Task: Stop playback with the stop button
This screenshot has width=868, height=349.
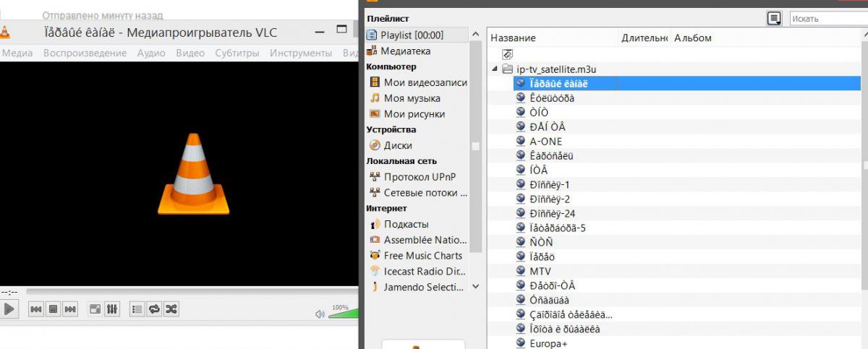Action: coord(53,309)
